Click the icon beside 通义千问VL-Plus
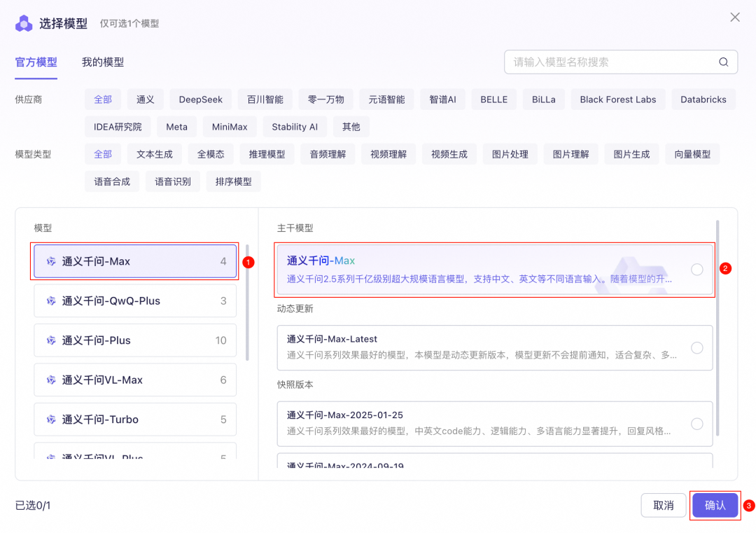 tap(51, 455)
